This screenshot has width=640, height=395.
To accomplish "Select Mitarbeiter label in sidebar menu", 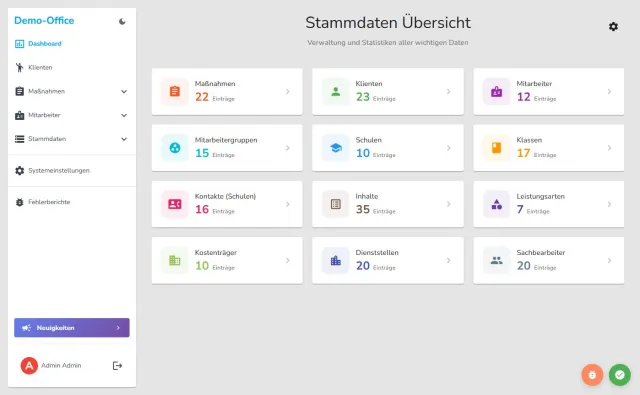I will (x=44, y=115).
